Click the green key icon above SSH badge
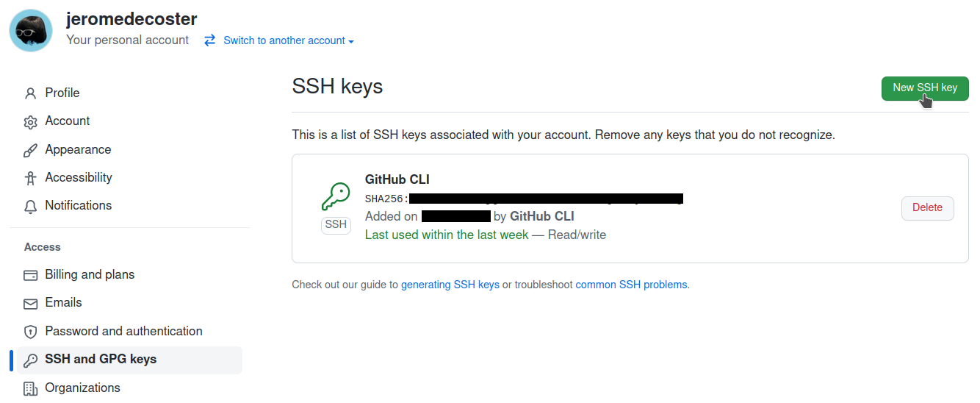 pyautogui.click(x=336, y=197)
